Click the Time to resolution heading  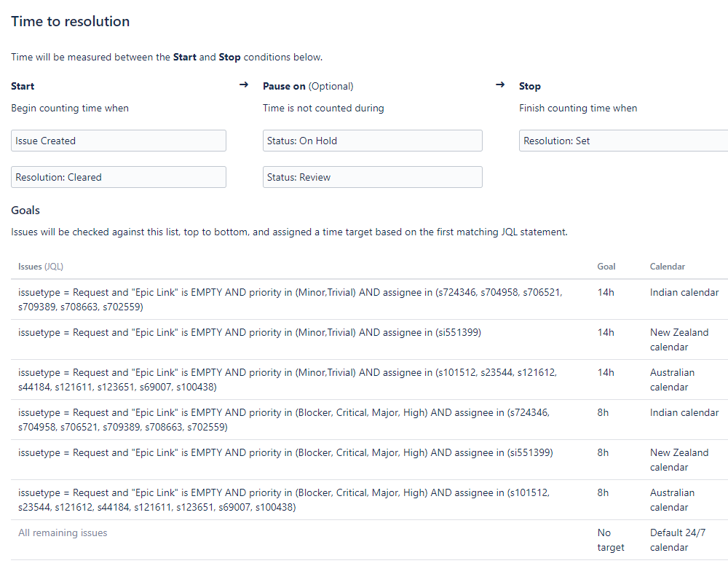click(71, 21)
